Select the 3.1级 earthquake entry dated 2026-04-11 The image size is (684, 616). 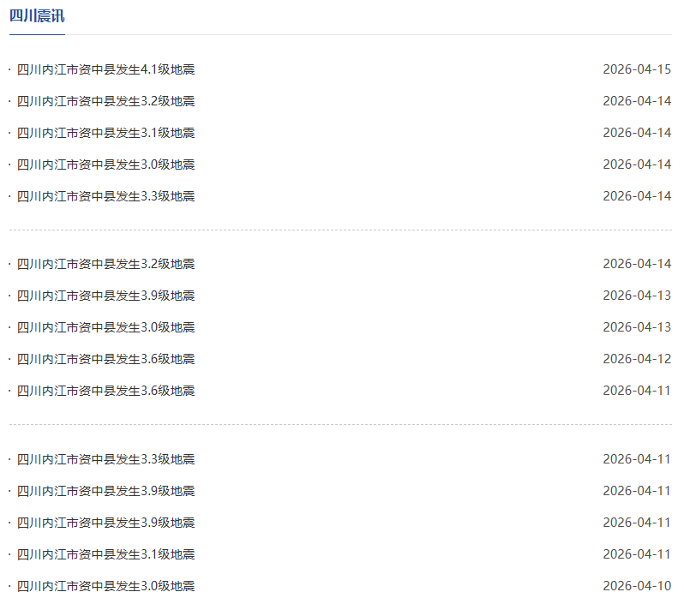pyautogui.click(x=105, y=554)
